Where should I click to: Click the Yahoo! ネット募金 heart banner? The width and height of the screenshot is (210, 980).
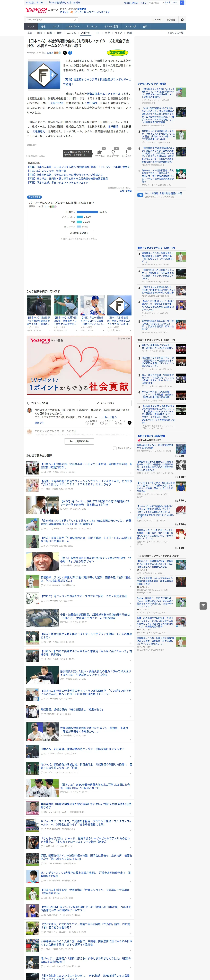pos(79,365)
